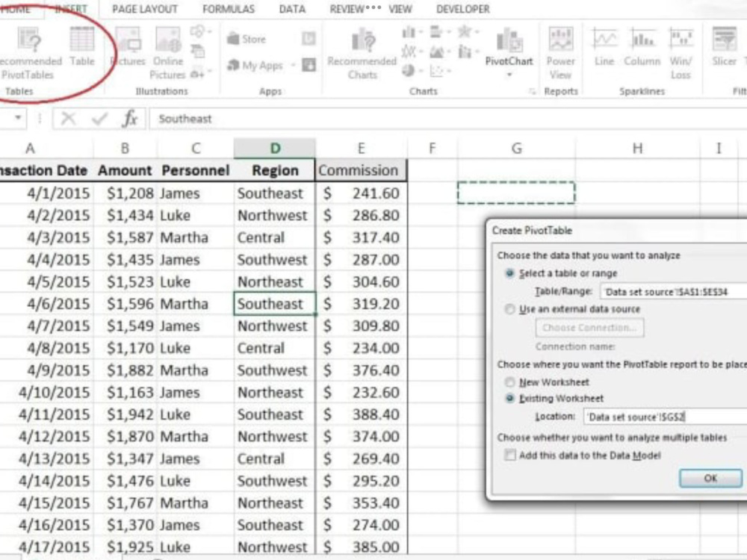The image size is (747, 560).
Task: Open the Developer tab
Action: pos(462,9)
